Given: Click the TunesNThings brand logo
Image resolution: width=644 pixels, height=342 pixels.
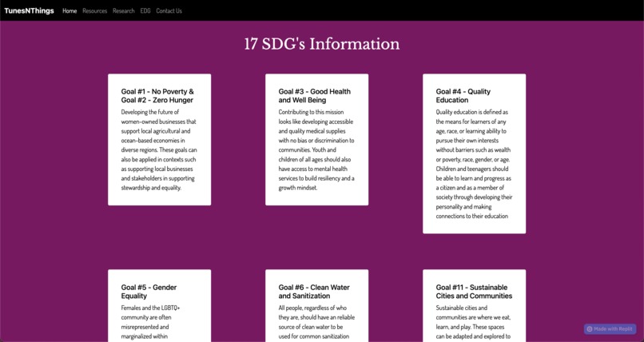Looking at the screenshot, I should click(29, 10).
